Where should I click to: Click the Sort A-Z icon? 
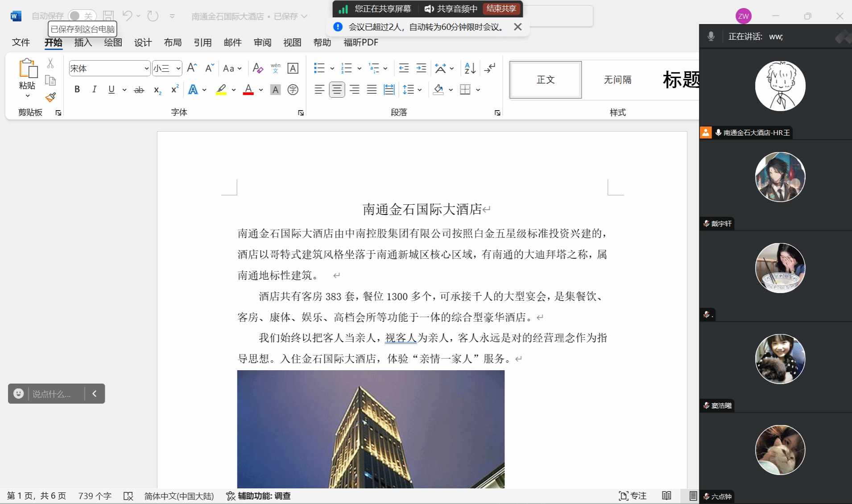pyautogui.click(x=470, y=68)
